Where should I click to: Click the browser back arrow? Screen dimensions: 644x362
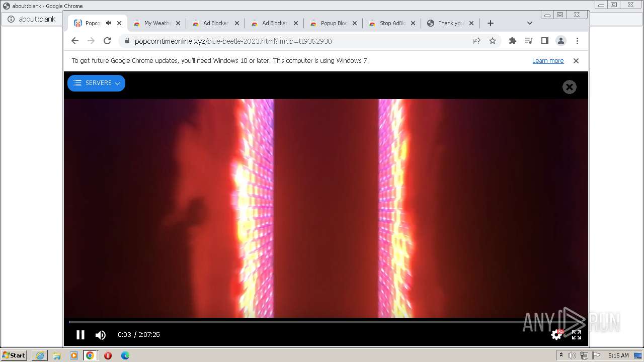[75, 41]
